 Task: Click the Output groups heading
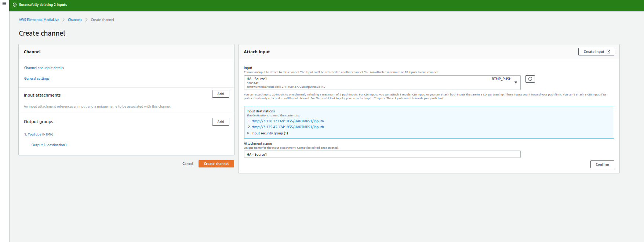(x=39, y=122)
